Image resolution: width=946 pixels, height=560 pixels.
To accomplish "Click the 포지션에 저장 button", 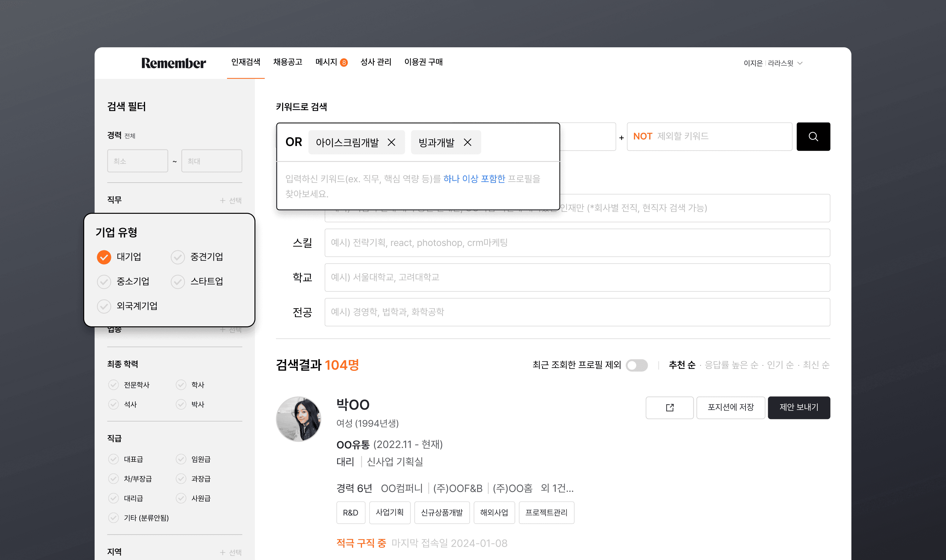I will pos(730,408).
